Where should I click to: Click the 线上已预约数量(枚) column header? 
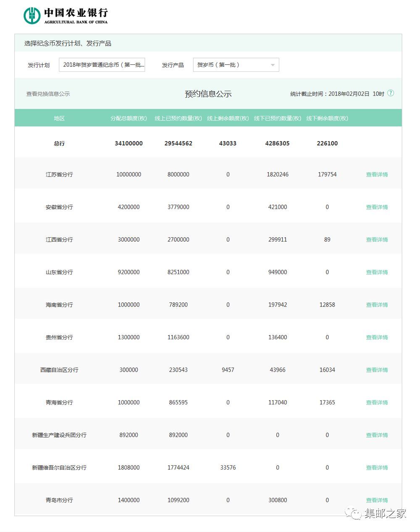[x=178, y=118]
